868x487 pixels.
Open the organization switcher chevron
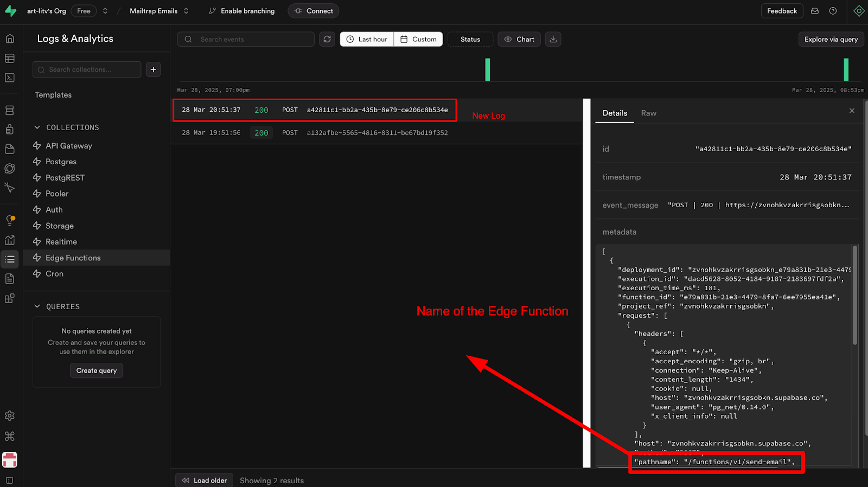(105, 11)
